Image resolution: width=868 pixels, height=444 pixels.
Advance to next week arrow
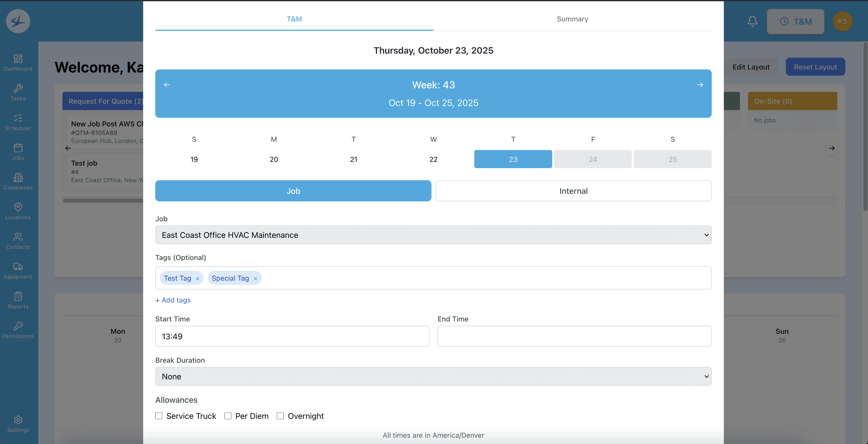pos(700,85)
